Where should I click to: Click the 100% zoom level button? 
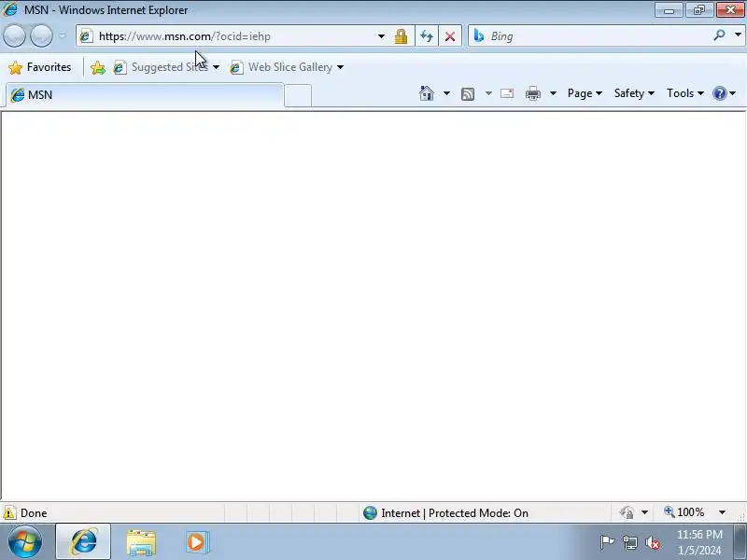pyautogui.click(x=684, y=512)
